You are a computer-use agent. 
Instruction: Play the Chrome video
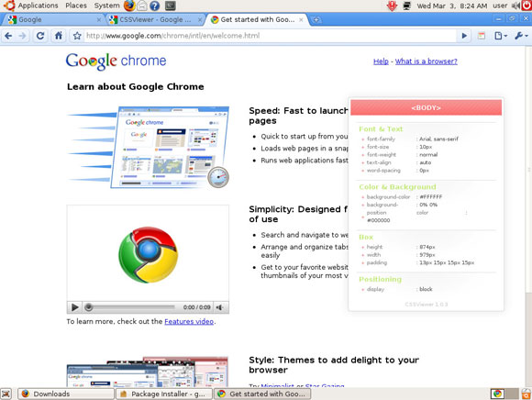coord(74,307)
